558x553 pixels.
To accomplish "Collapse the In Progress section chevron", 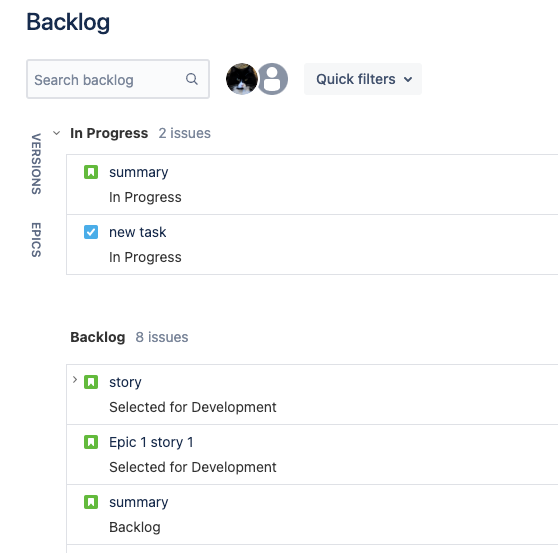I will pyautogui.click(x=56, y=133).
